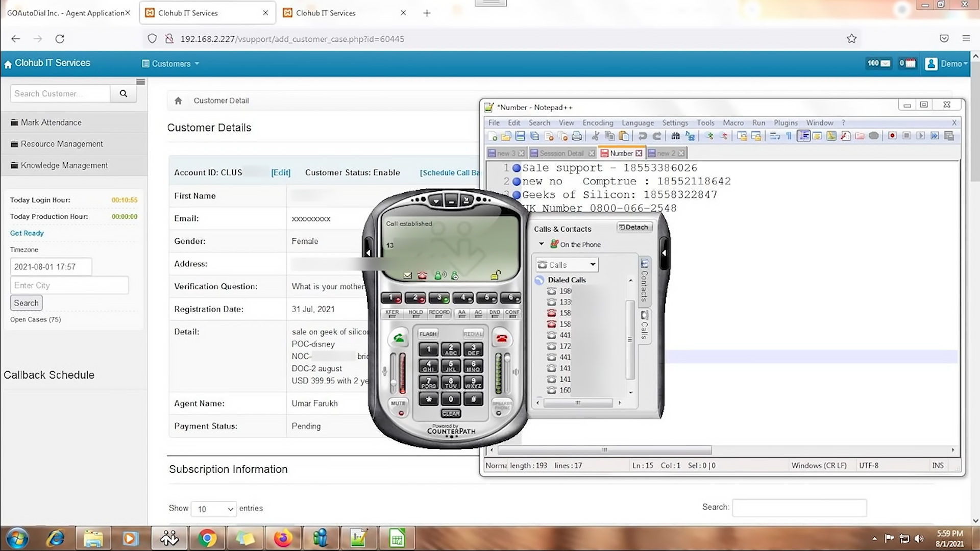Image resolution: width=980 pixels, height=551 pixels.
Task: Open the Calls dropdown in contacts panel
Action: pyautogui.click(x=592, y=265)
